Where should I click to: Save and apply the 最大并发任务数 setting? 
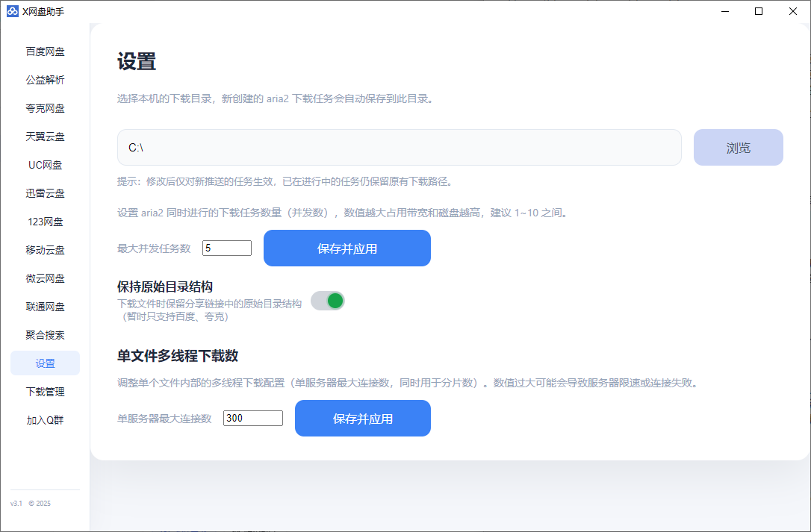pyautogui.click(x=347, y=248)
